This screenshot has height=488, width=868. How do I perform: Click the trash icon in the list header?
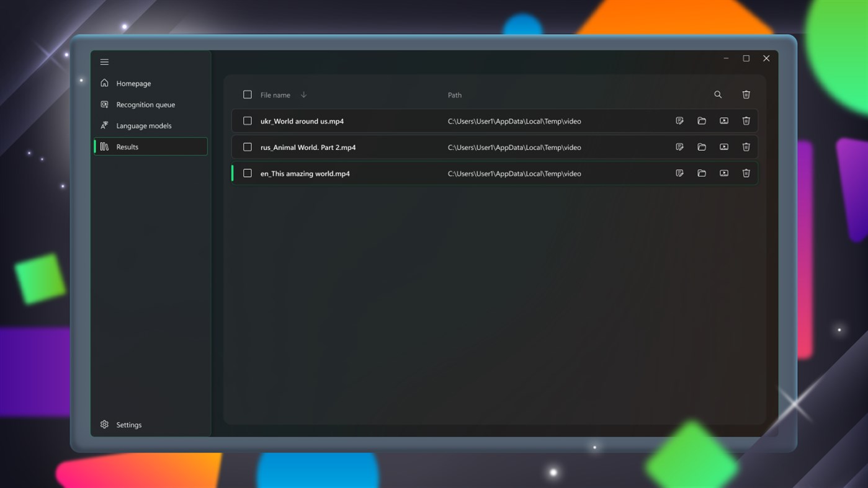746,94
